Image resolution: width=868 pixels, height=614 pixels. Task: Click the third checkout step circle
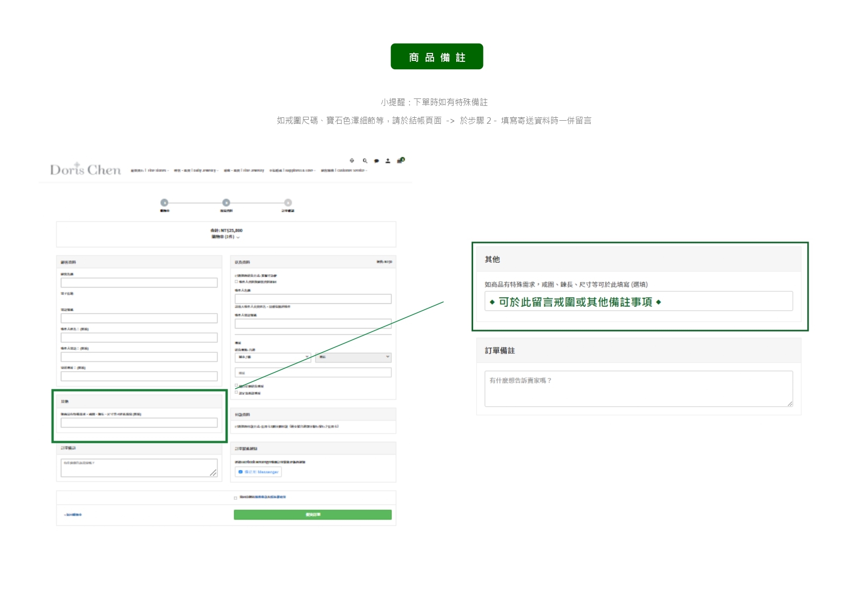(x=288, y=202)
